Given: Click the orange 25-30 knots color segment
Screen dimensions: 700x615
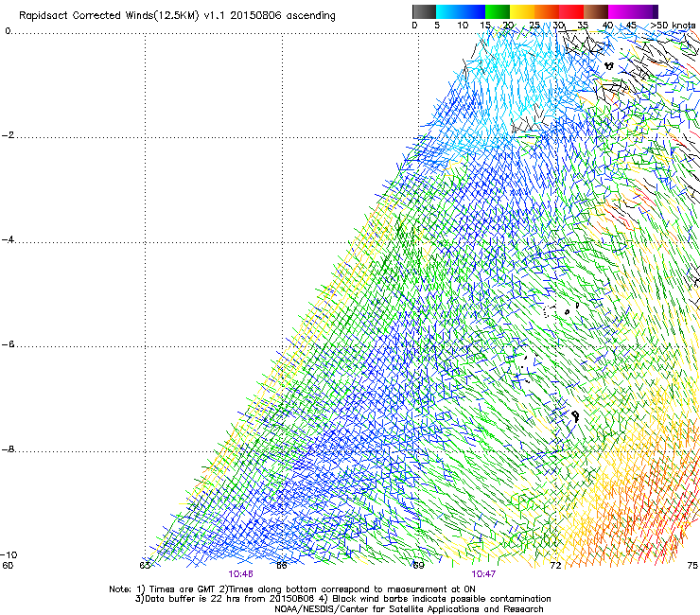Looking at the screenshot, I should [x=547, y=11].
